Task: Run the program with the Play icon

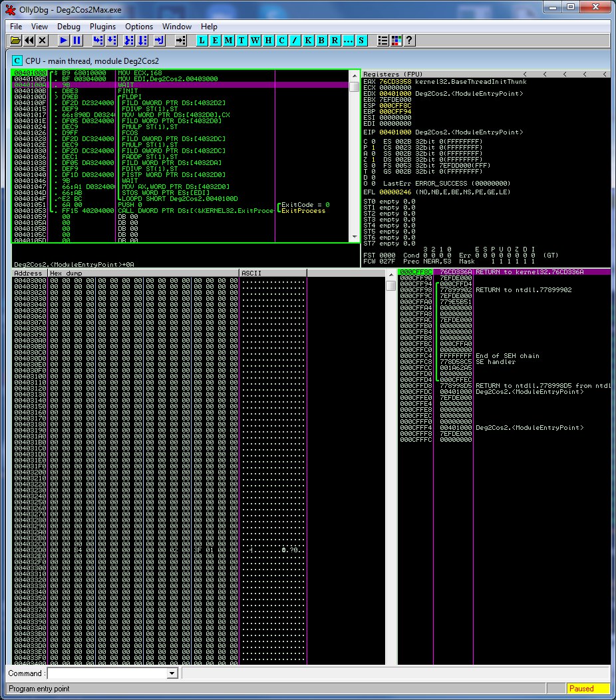Action: click(x=63, y=41)
